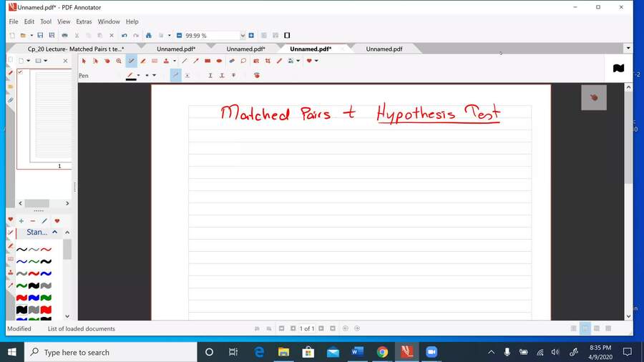The height and width of the screenshot is (362, 644).
Task: Zoom out with the minus button
Action: [179, 35]
